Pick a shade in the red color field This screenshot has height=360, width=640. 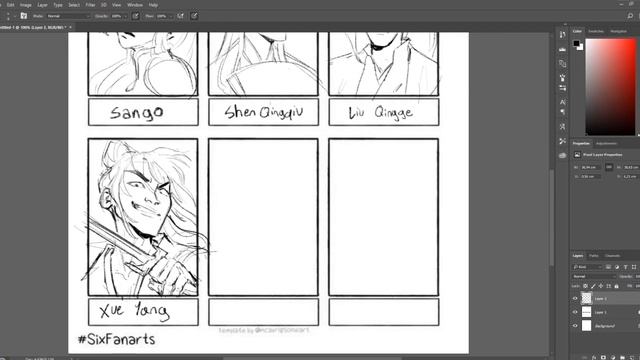pos(611,87)
